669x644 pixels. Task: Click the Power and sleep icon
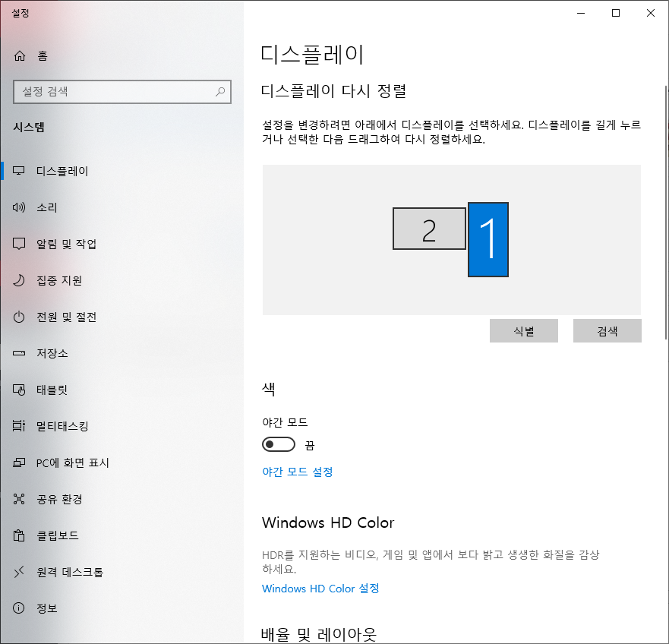click(20, 317)
